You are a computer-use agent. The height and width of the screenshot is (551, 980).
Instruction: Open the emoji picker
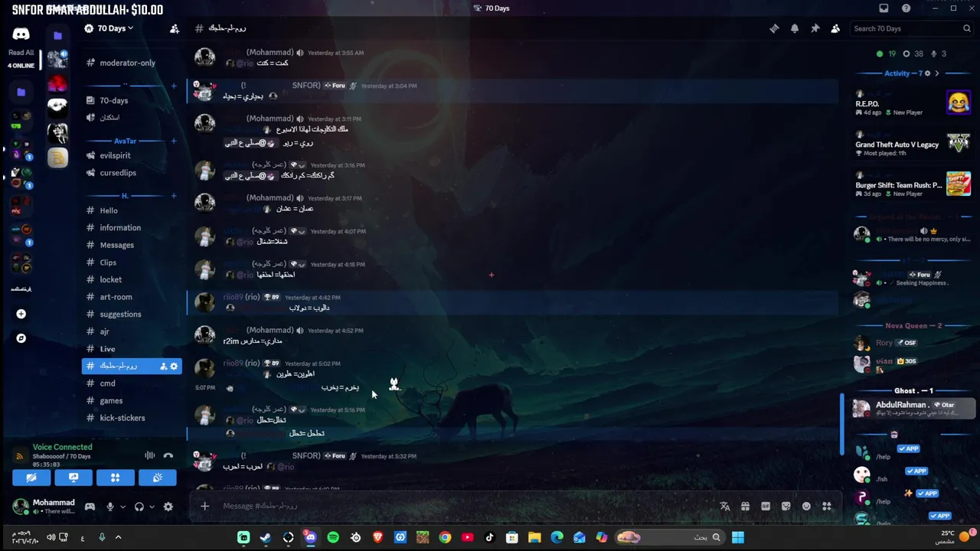pyautogui.click(x=806, y=506)
